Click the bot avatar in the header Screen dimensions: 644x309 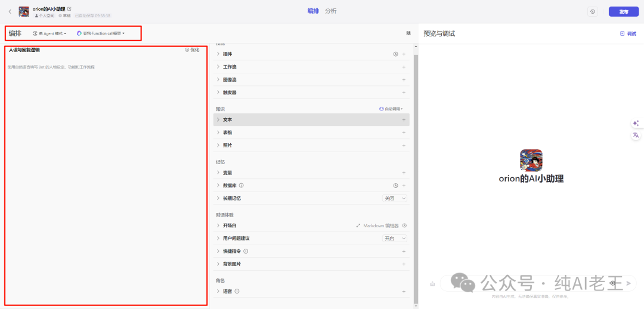tap(24, 11)
